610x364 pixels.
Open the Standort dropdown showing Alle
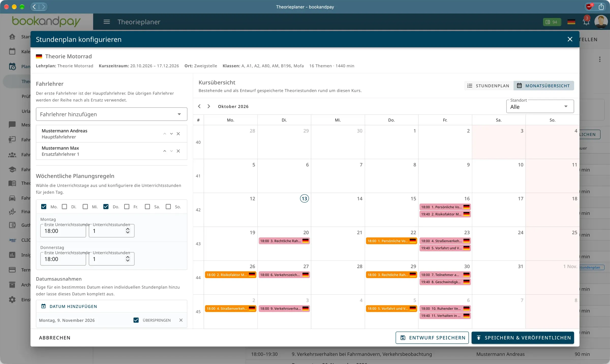pyautogui.click(x=540, y=107)
